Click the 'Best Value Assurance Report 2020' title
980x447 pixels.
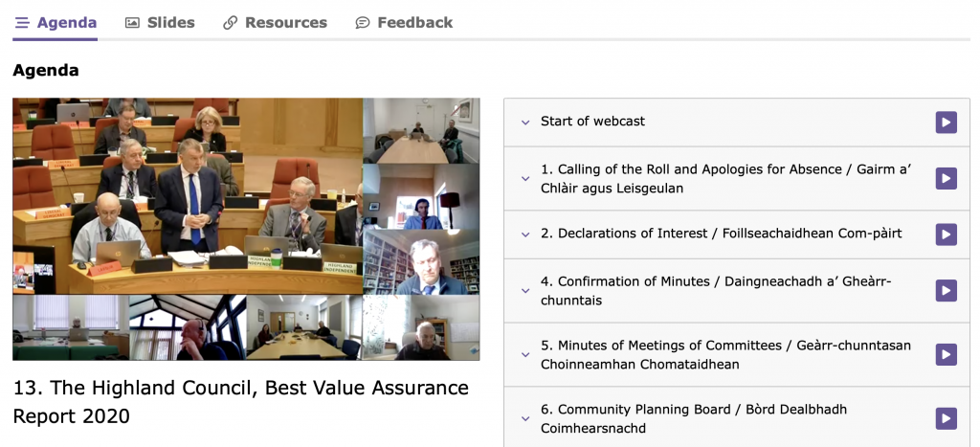(240, 402)
